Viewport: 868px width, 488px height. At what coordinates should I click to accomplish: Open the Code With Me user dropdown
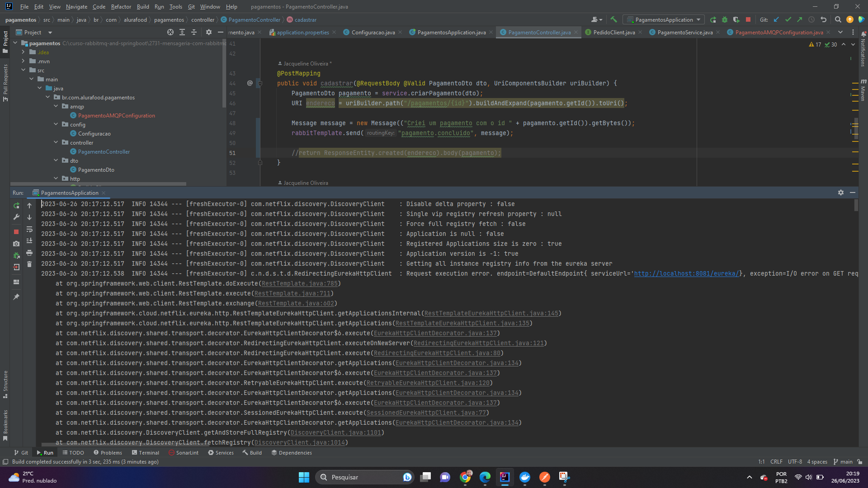[597, 19]
